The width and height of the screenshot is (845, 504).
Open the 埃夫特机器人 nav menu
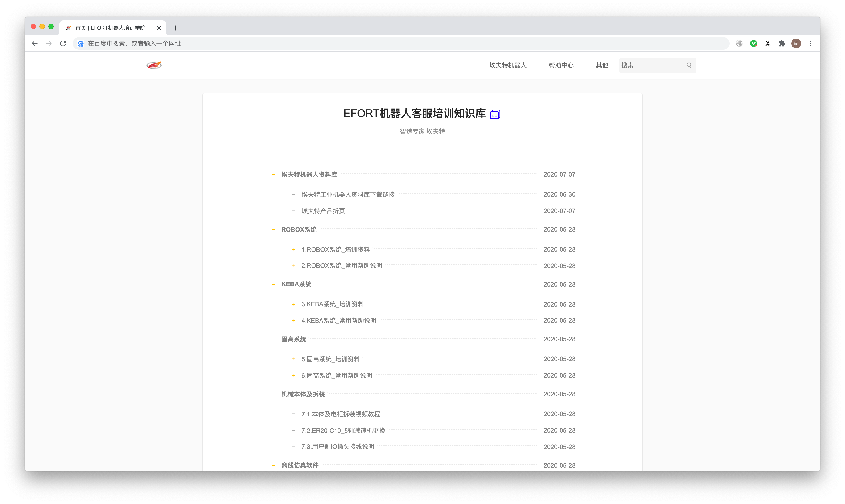pyautogui.click(x=508, y=65)
